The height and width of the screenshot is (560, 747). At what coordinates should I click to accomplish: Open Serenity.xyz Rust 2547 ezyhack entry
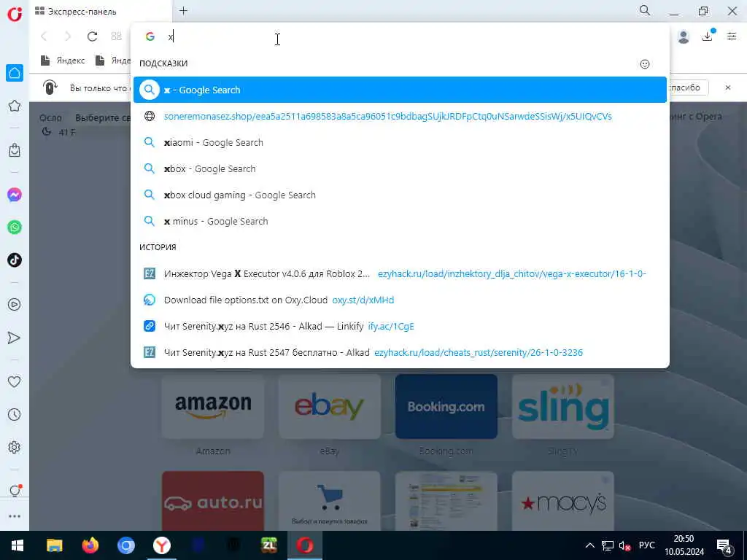pos(400,352)
